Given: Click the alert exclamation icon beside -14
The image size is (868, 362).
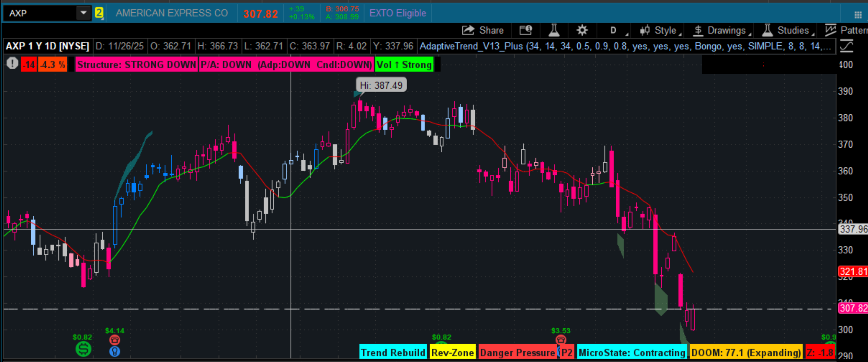Looking at the screenshot, I should [x=12, y=63].
